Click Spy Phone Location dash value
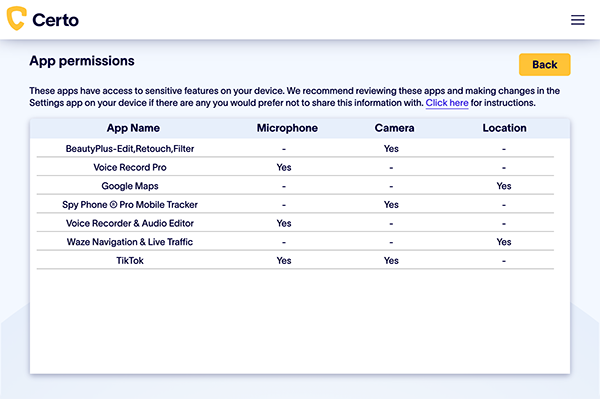The width and height of the screenshot is (600, 399). [504, 205]
